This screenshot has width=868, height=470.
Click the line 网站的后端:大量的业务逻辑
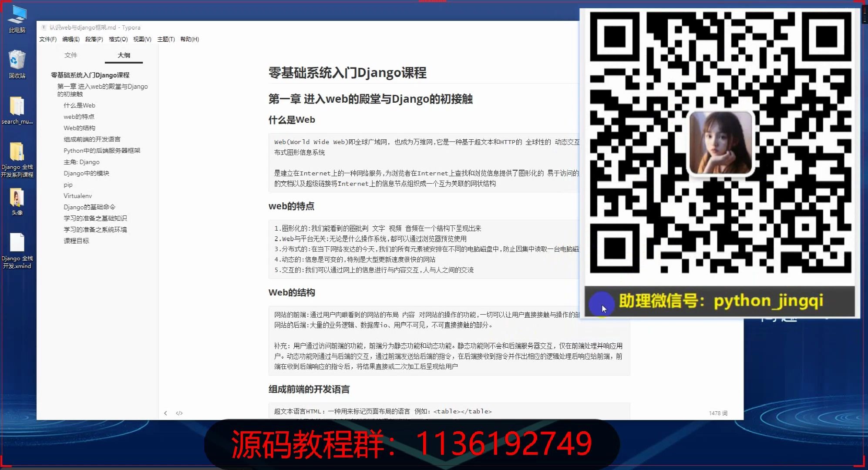384,325
